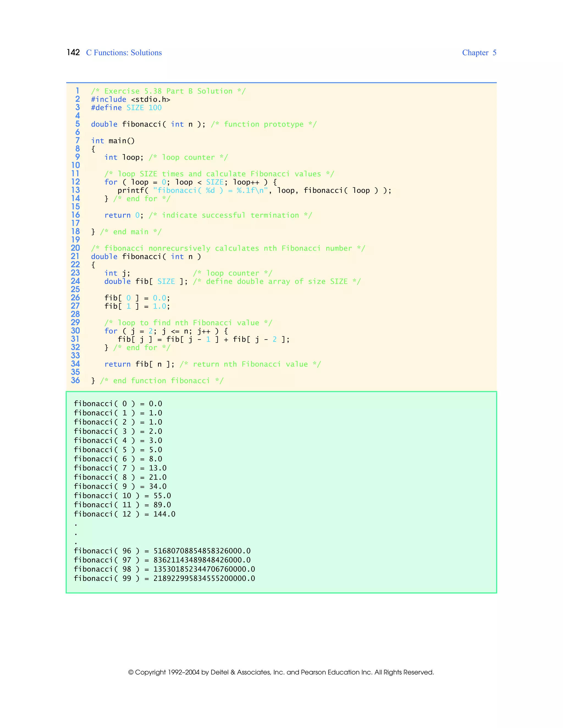
Task: Click the 'int loop;' declaration line
Action: pos(166,157)
